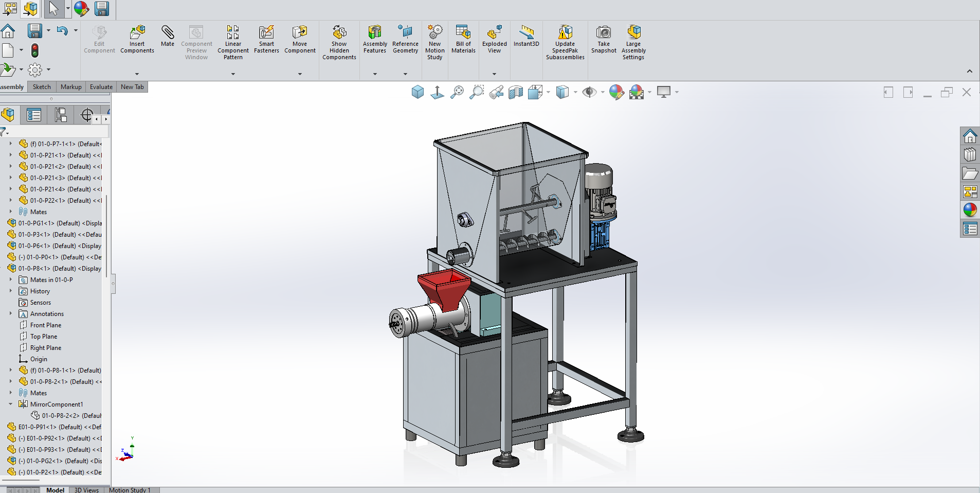Click the Large Assembly Settings button

(633, 42)
